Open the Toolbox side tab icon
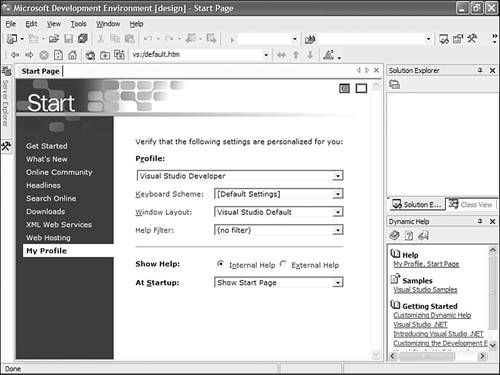 6,146
